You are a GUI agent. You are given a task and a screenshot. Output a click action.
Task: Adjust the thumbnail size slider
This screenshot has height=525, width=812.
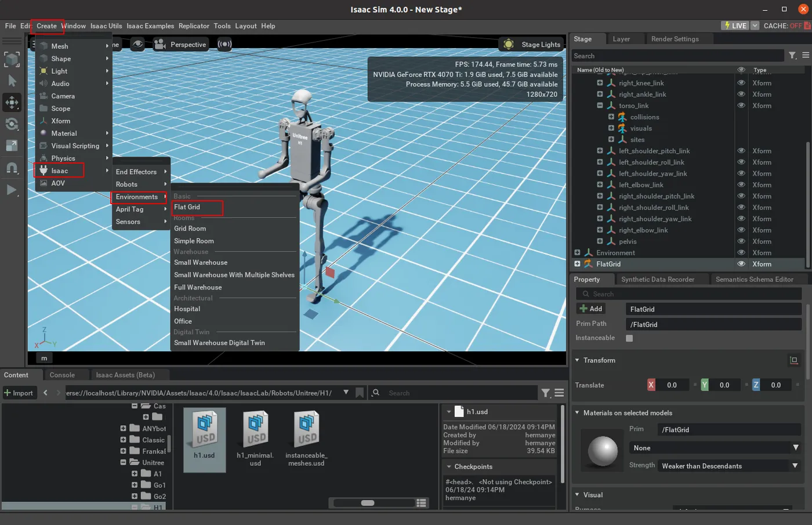(x=368, y=503)
